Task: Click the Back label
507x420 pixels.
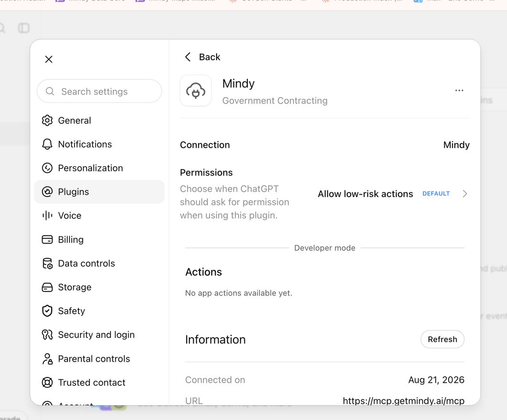Action: (x=209, y=57)
